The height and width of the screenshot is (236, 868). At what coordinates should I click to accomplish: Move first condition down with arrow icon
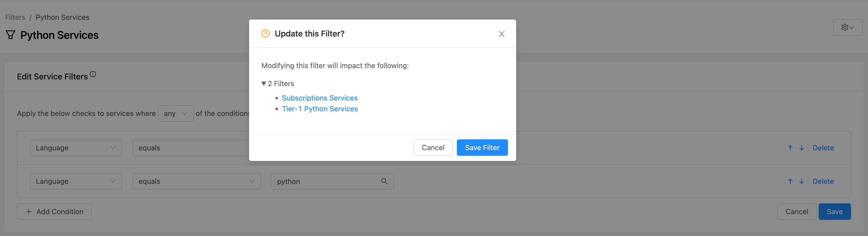coord(802,148)
